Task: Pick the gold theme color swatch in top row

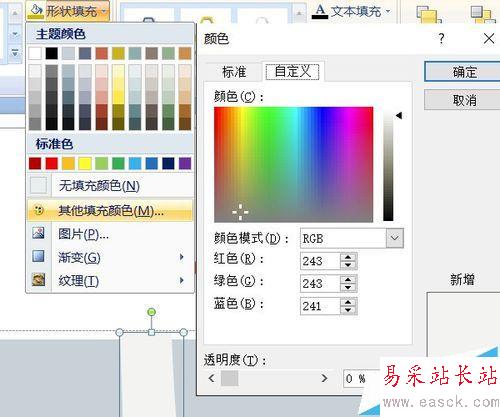Action: (118, 53)
